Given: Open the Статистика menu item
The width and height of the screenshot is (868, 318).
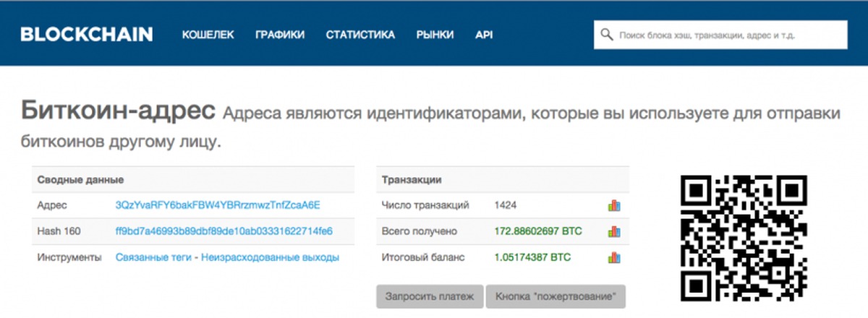Looking at the screenshot, I should pyautogui.click(x=360, y=35).
